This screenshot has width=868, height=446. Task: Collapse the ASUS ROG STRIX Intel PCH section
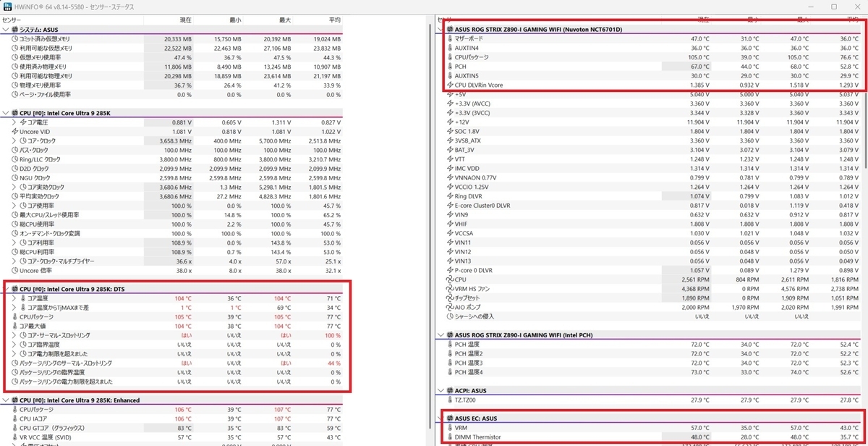tap(441, 335)
